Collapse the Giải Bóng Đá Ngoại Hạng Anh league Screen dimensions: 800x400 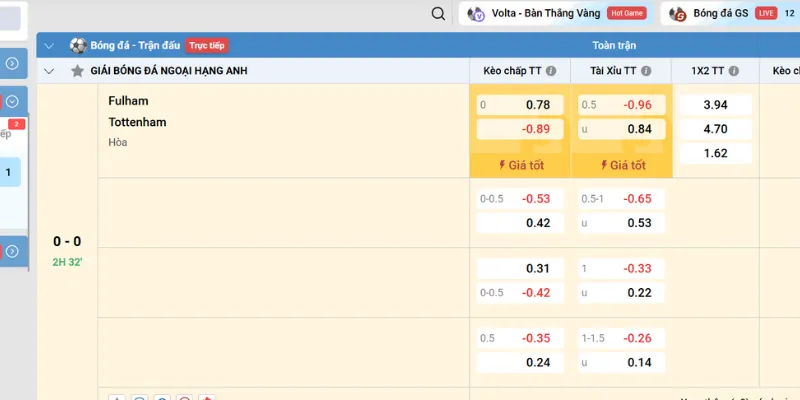[x=49, y=71]
